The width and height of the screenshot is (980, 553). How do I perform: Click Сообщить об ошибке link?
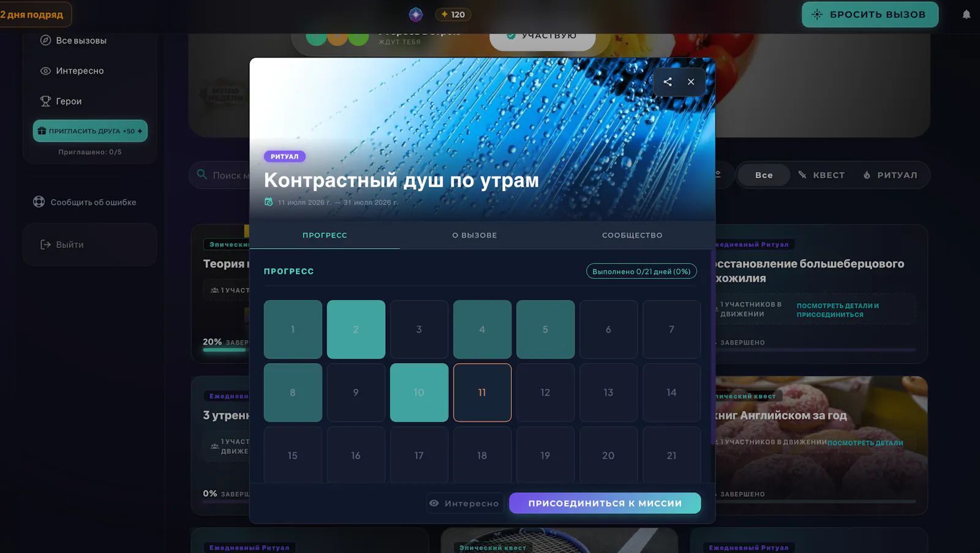click(x=85, y=202)
